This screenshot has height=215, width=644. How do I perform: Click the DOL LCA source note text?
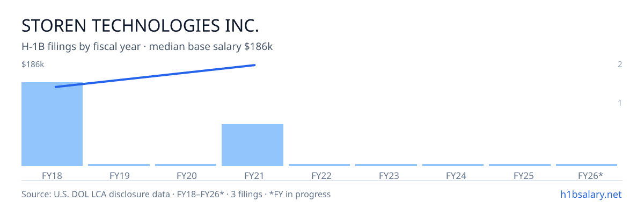point(176,194)
